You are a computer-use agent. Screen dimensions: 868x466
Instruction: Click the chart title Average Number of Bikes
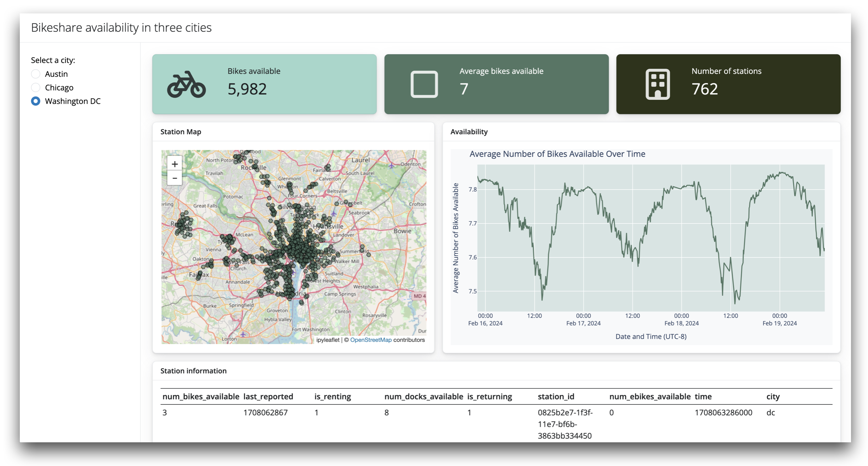pos(557,154)
